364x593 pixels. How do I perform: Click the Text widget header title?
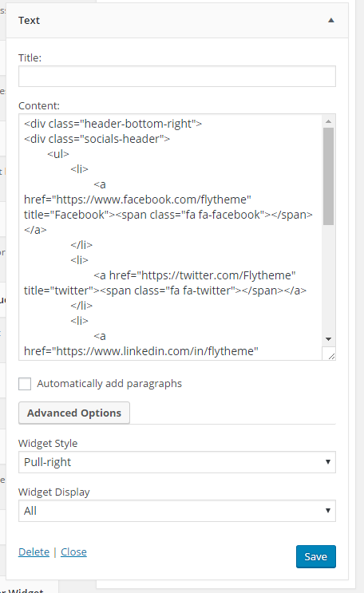point(29,21)
